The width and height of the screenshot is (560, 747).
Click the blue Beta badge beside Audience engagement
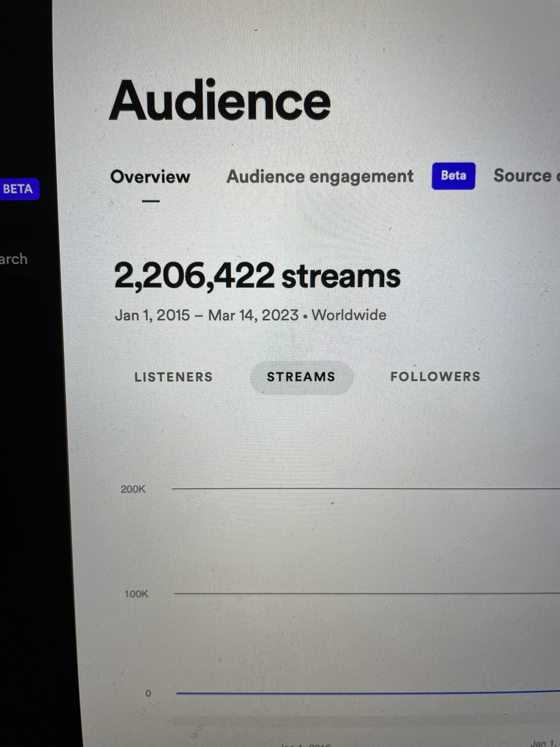pos(453,176)
